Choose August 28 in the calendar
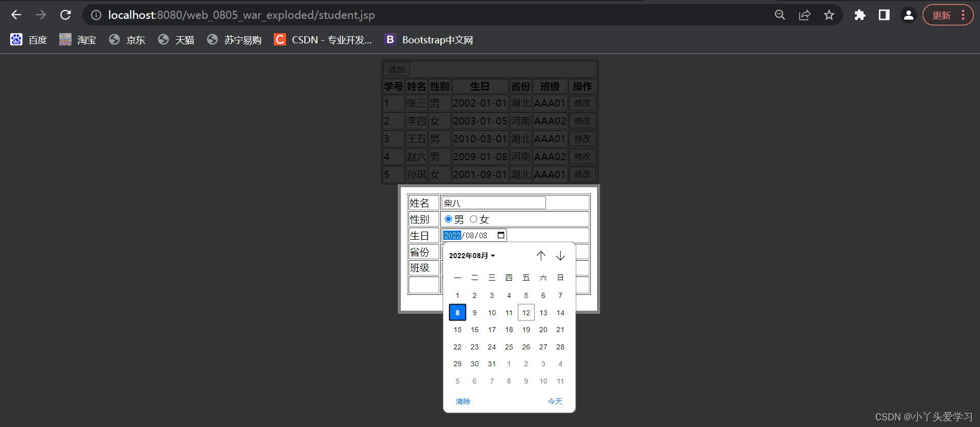The image size is (980, 427). point(560,347)
